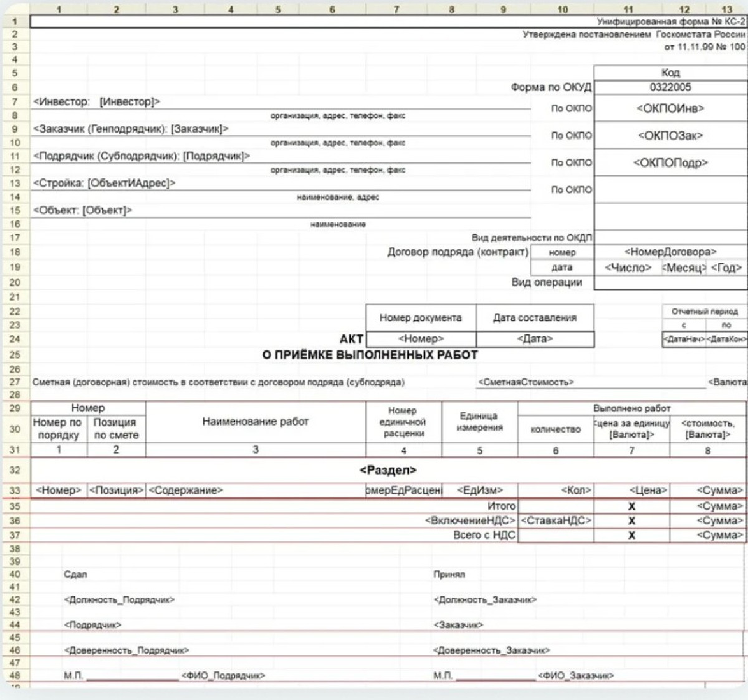Click the <Число> date cell

click(628, 267)
